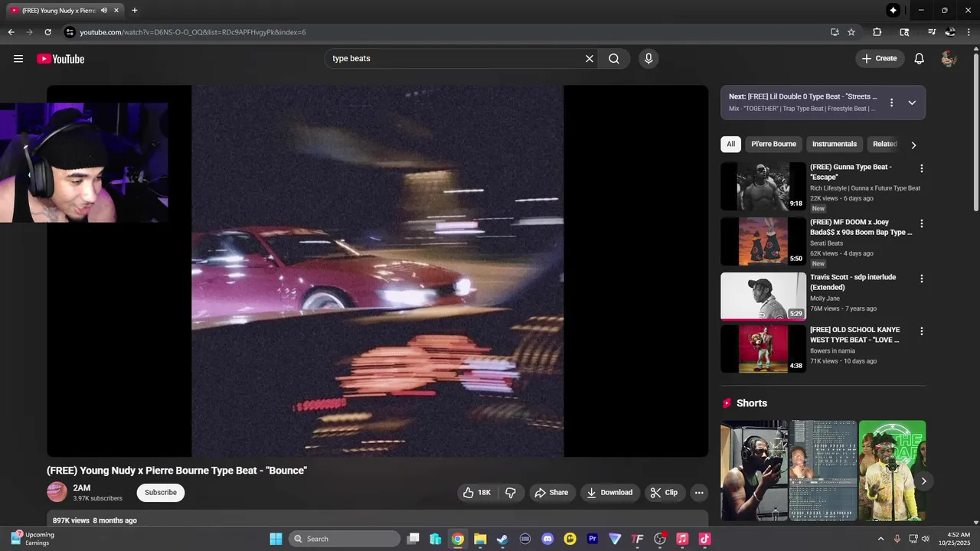The height and width of the screenshot is (551, 980).
Task: Open the YouTube account avatar menu
Action: [949, 59]
